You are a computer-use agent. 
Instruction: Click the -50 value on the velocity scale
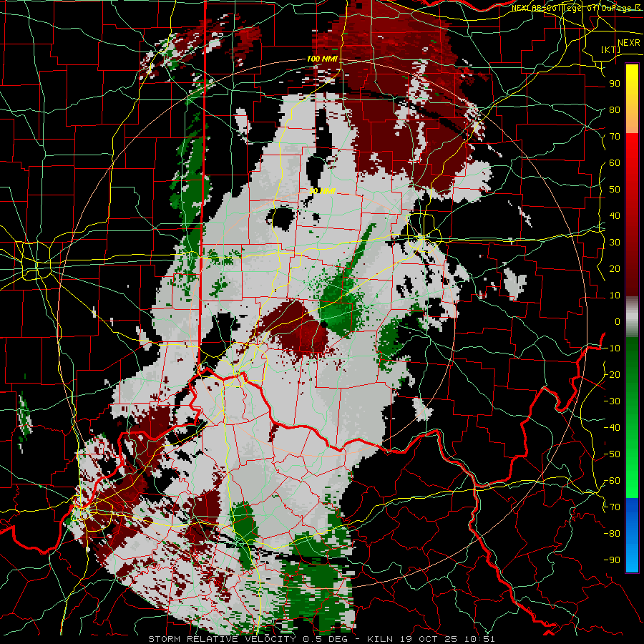point(612,454)
